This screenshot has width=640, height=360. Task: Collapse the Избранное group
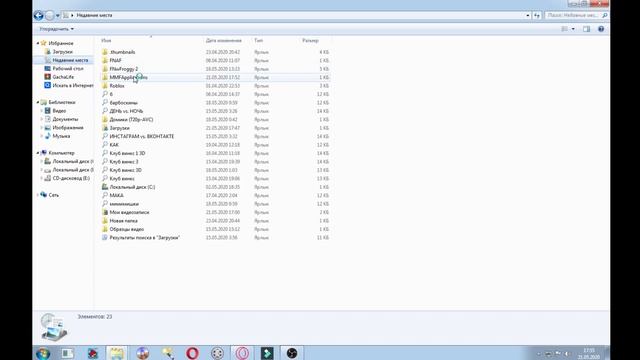tap(38, 43)
